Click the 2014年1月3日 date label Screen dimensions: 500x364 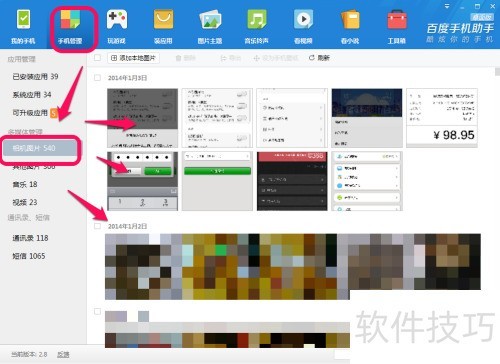(127, 78)
